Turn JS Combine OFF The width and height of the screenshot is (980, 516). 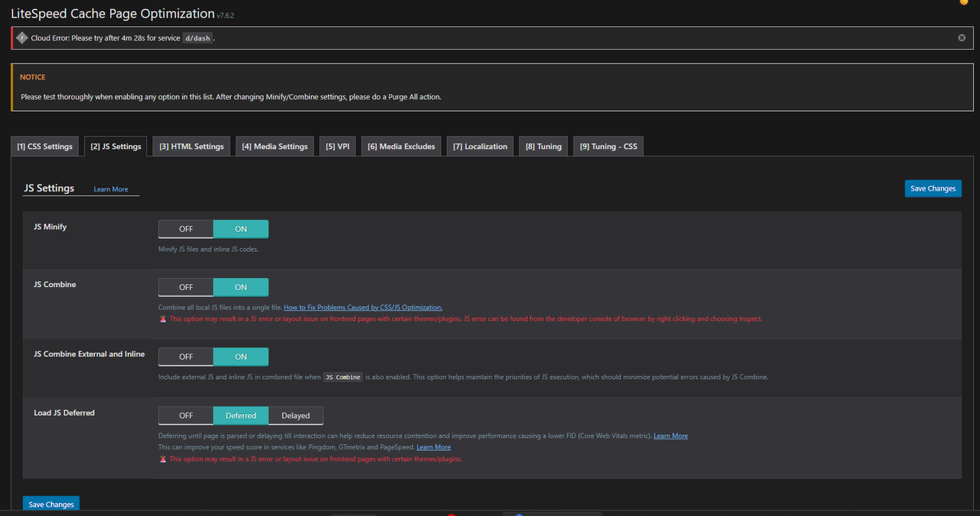(x=186, y=287)
